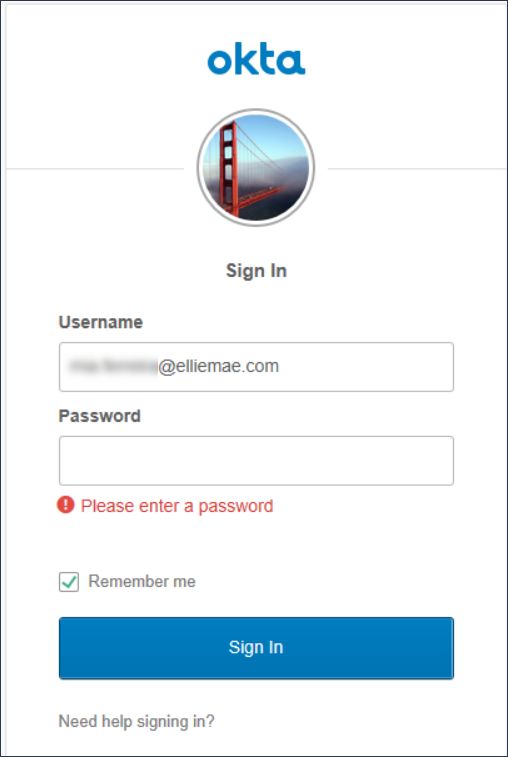Image resolution: width=508 pixels, height=757 pixels.
Task: Click the Remember me label text
Action: click(142, 581)
